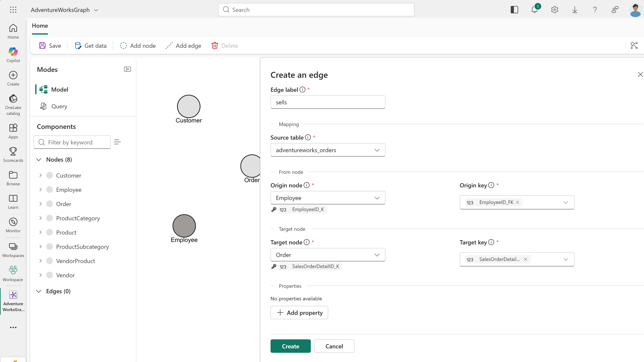Viewport: 644px width, 362px height.
Task: Open the user profile avatar
Action: pyautogui.click(x=635, y=10)
